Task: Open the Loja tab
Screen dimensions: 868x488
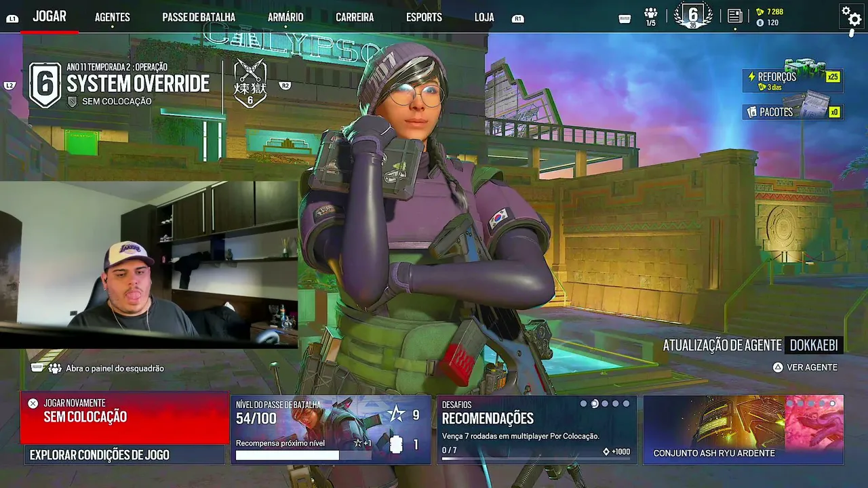Action: pyautogui.click(x=484, y=18)
